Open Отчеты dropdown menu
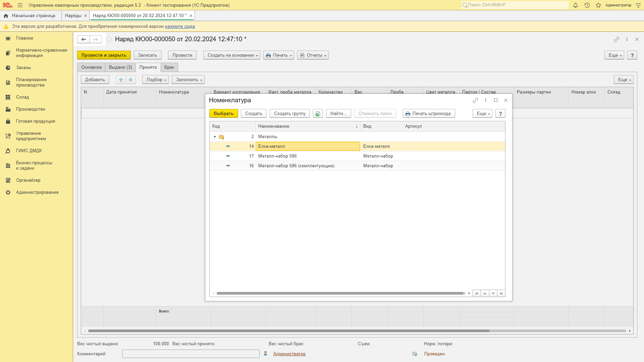 click(313, 55)
